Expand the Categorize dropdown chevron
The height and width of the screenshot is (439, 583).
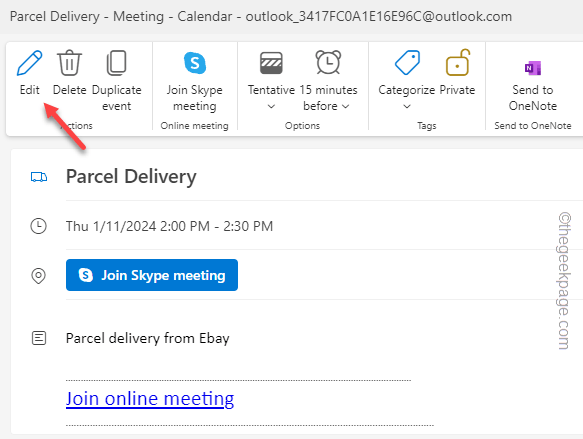coord(407,106)
